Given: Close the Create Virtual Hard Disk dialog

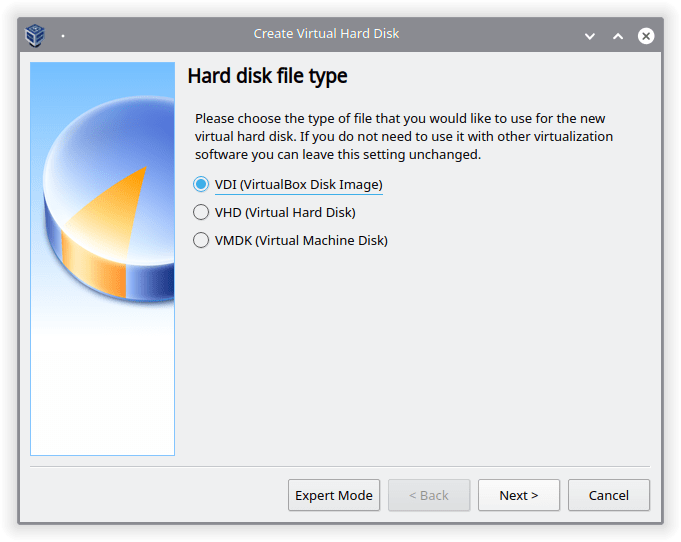Looking at the screenshot, I should coord(646,36).
